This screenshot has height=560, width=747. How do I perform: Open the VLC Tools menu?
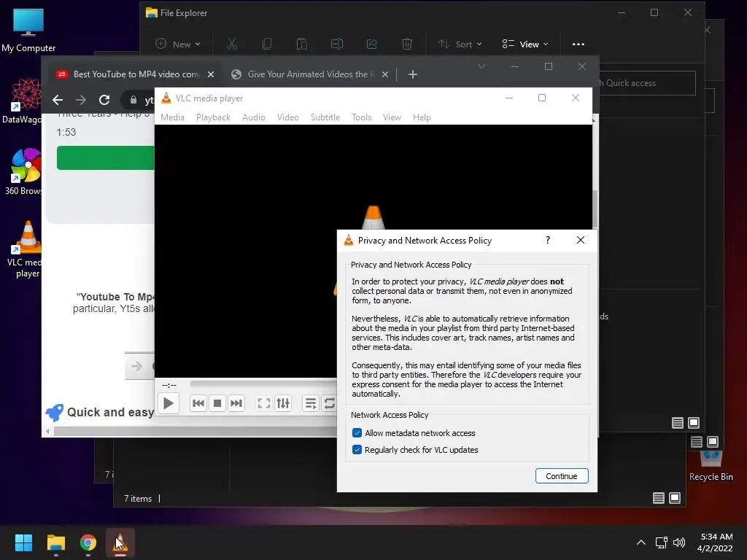coord(361,117)
